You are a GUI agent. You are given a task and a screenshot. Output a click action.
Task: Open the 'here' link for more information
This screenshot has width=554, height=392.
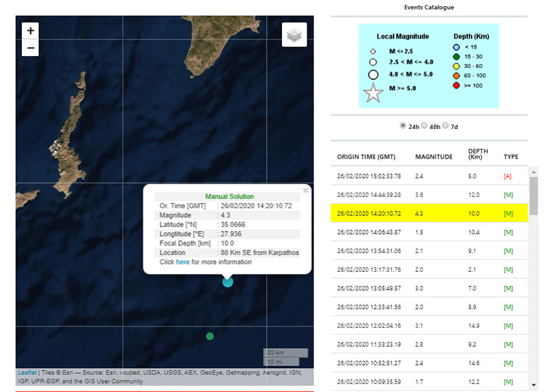(x=183, y=262)
